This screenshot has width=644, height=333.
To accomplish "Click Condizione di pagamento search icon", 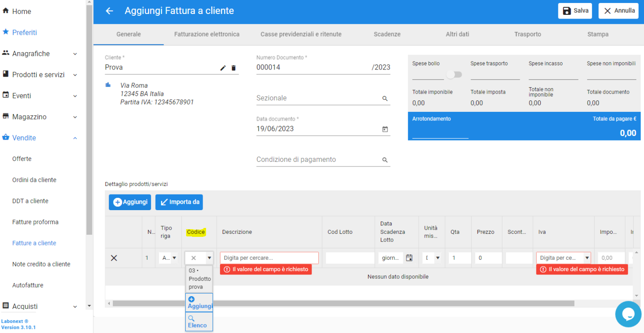I will [385, 160].
